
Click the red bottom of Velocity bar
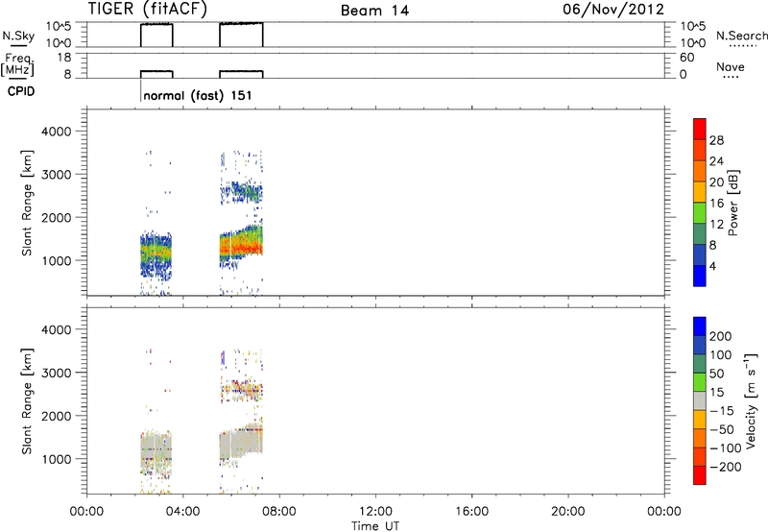(700, 475)
